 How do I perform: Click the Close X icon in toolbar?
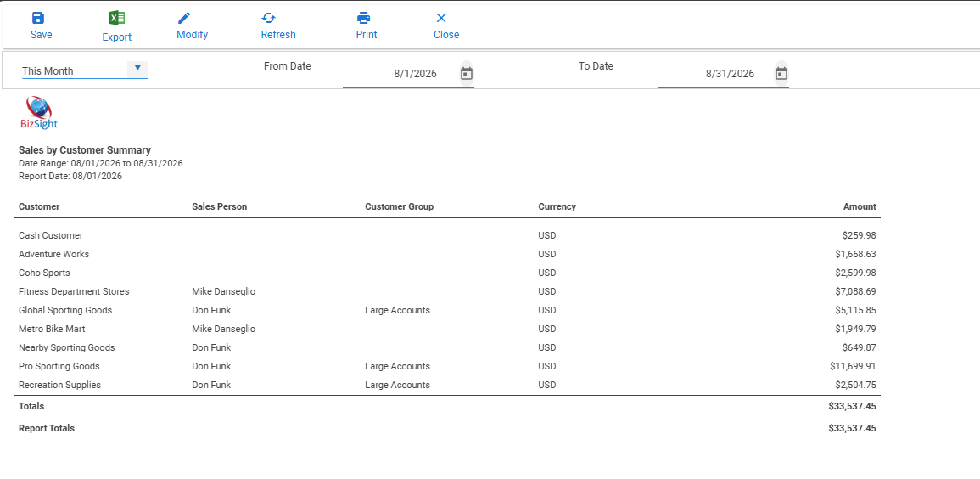(x=441, y=18)
